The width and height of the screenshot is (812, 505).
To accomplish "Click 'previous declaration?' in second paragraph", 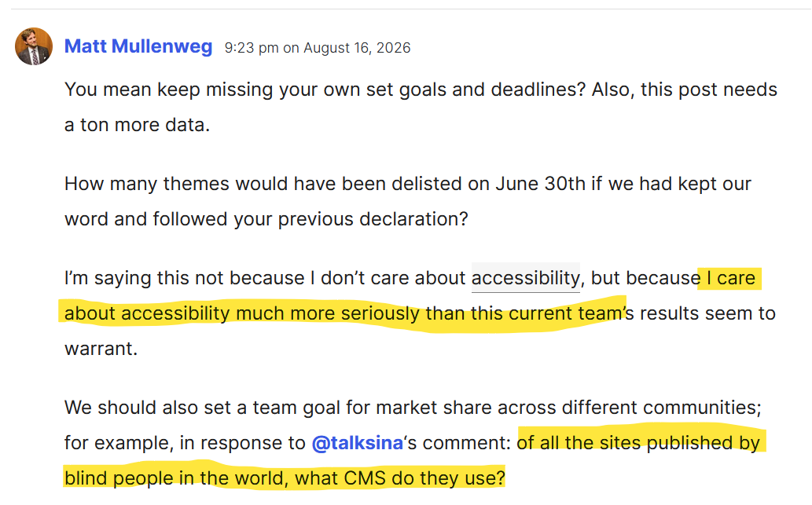I will (373, 219).
